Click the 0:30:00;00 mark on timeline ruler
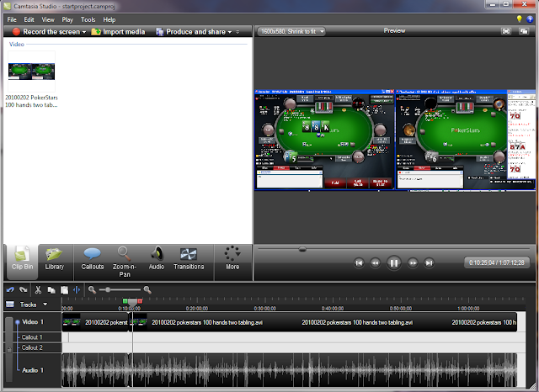This screenshot has height=392, width=539. click(x=264, y=308)
